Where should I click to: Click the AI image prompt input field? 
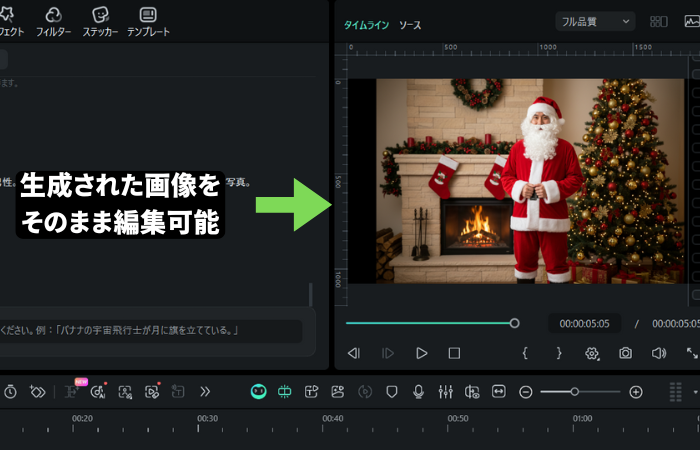point(151,331)
